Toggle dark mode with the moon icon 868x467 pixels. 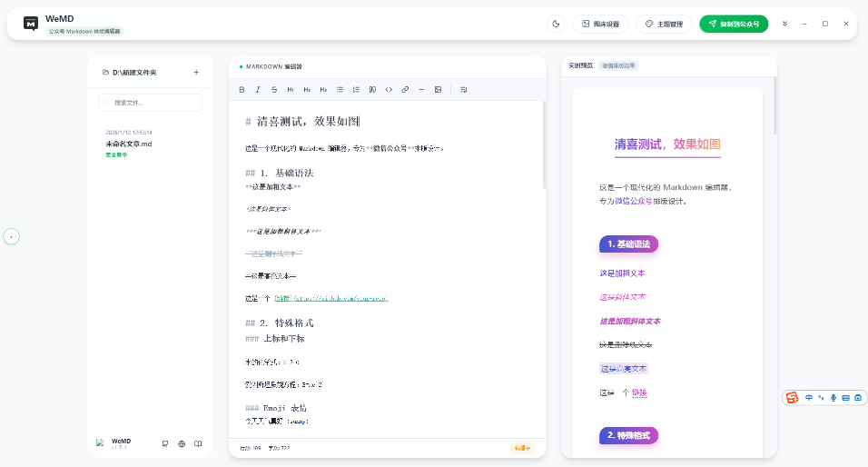(556, 24)
